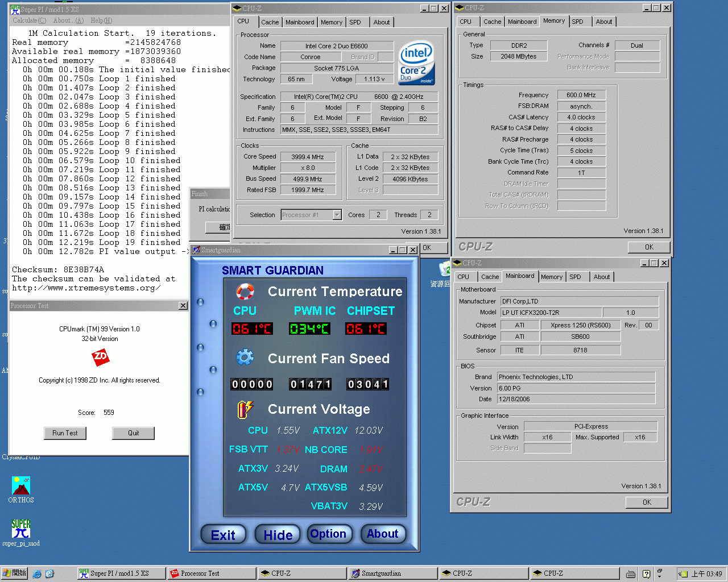Image resolution: width=728 pixels, height=582 pixels.
Task: Open the super_pi_mod desktop icon
Action: coord(21,533)
